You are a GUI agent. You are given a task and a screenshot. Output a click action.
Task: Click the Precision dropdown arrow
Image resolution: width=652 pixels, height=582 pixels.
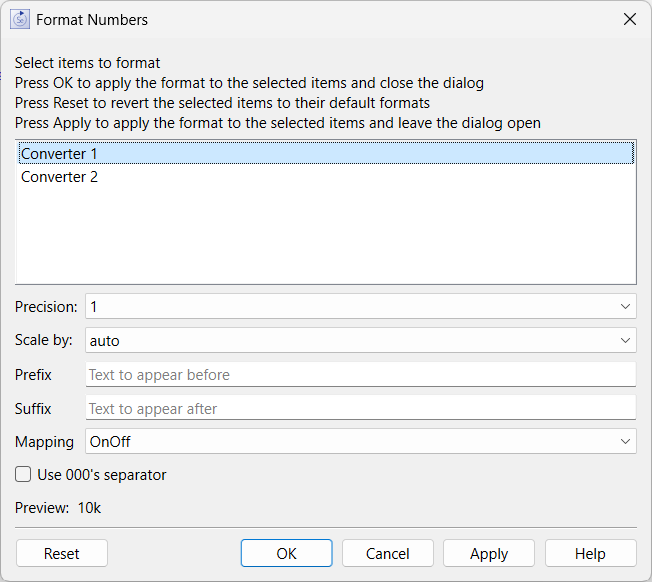tap(625, 306)
